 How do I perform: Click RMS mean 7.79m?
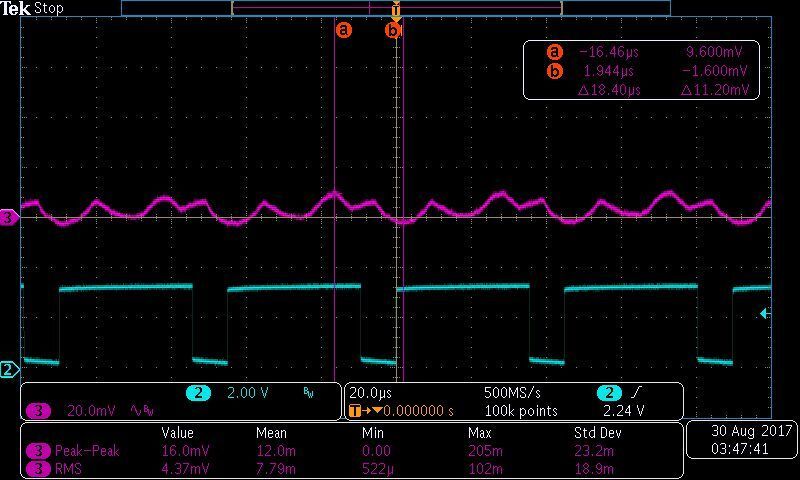(276, 469)
